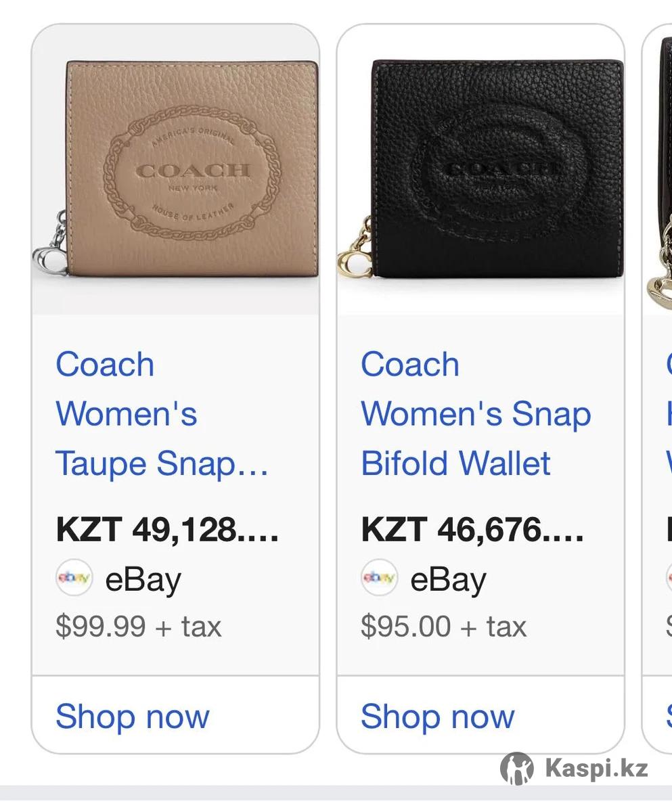Click the Kaspi.kz watermark text

[x=596, y=769]
